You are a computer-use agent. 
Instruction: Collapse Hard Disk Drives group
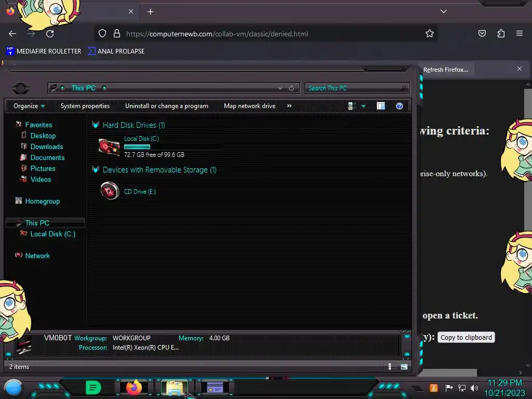tap(96, 125)
